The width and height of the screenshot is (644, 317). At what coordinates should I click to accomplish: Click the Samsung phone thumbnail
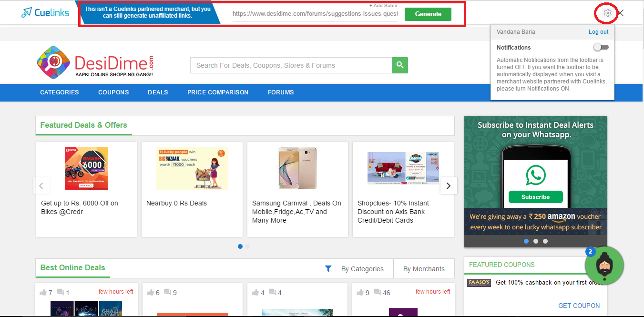(x=298, y=168)
